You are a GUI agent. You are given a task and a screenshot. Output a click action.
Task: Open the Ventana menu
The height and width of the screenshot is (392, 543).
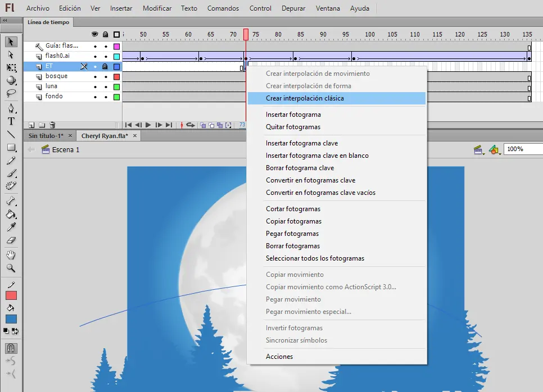(328, 8)
